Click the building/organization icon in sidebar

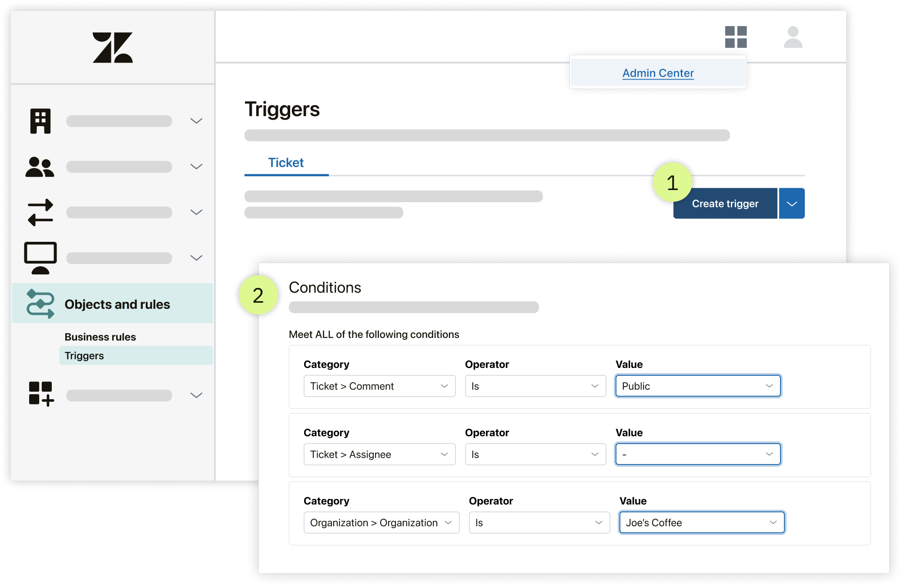41,122
